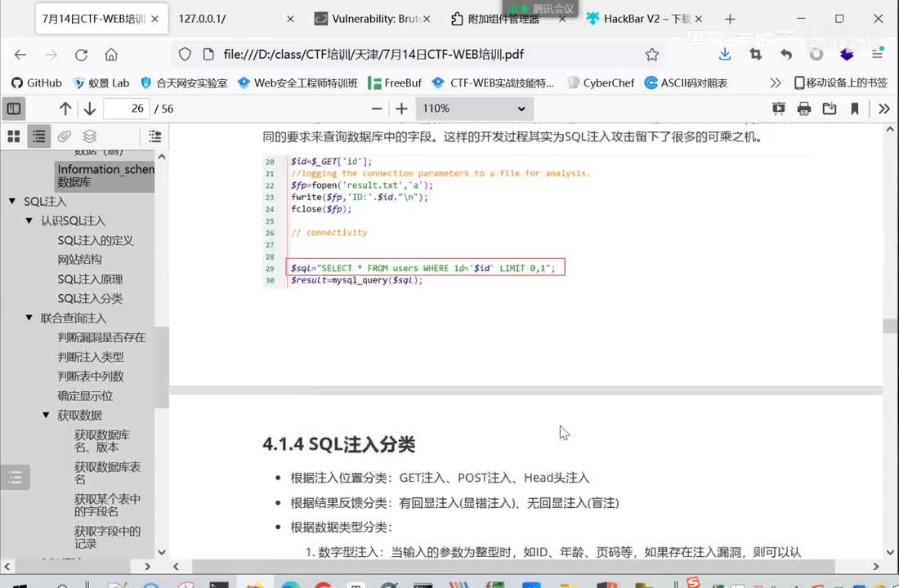Open GitHub bookmark
The image size is (899, 588).
37,83
